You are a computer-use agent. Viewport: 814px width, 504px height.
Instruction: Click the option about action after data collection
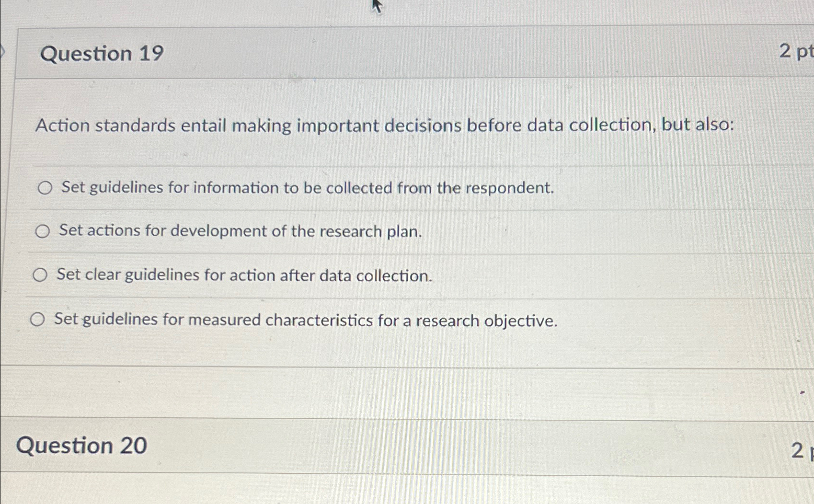[x=244, y=275]
